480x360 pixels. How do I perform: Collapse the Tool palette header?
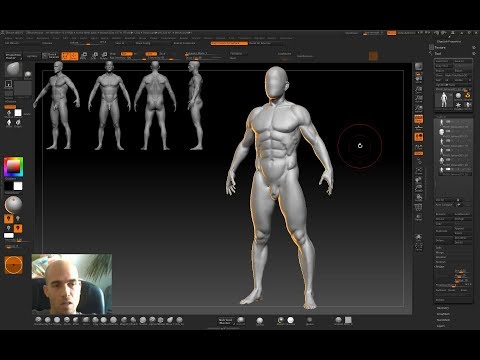438,53
